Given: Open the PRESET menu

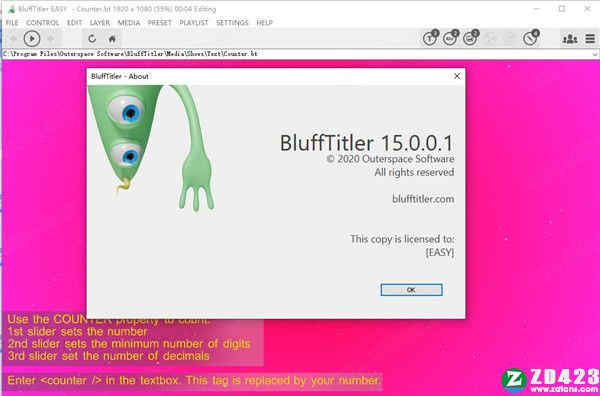Looking at the screenshot, I should pos(160,23).
